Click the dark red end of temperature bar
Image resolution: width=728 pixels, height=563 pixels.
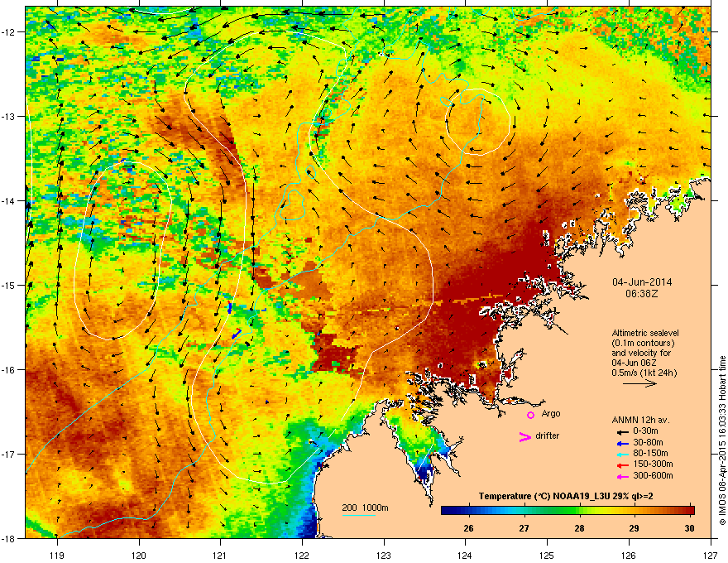point(691,510)
